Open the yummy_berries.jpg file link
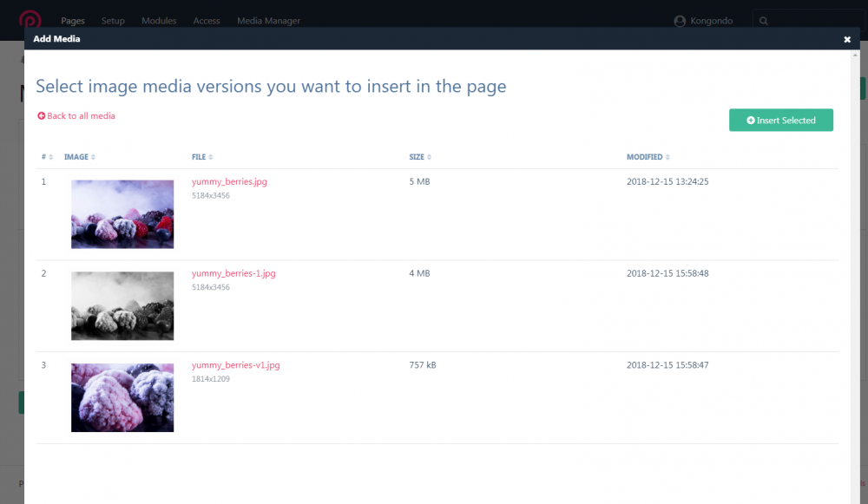 point(228,181)
